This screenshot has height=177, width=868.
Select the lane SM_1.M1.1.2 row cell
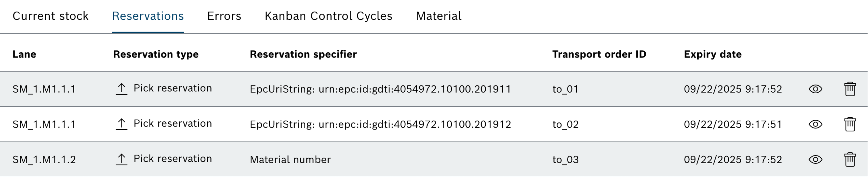pos(44,159)
